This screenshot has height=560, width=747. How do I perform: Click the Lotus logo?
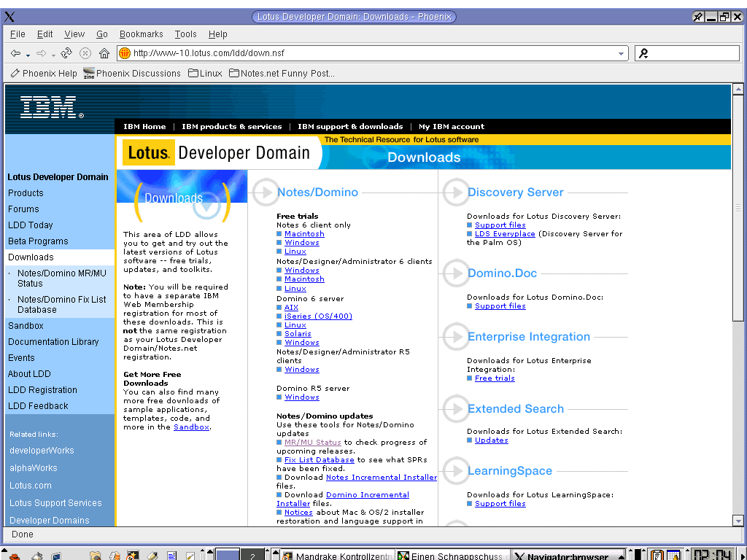(x=149, y=152)
